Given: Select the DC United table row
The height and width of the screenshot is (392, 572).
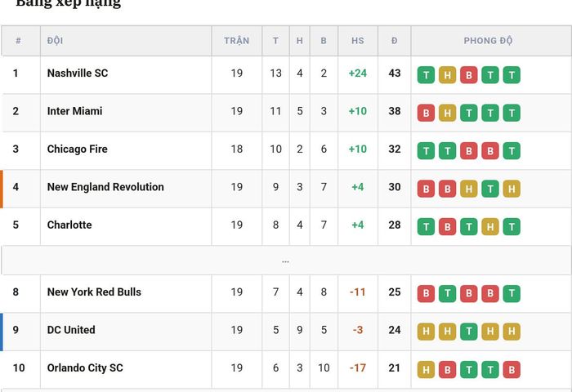Looking at the screenshot, I should coord(286,332).
